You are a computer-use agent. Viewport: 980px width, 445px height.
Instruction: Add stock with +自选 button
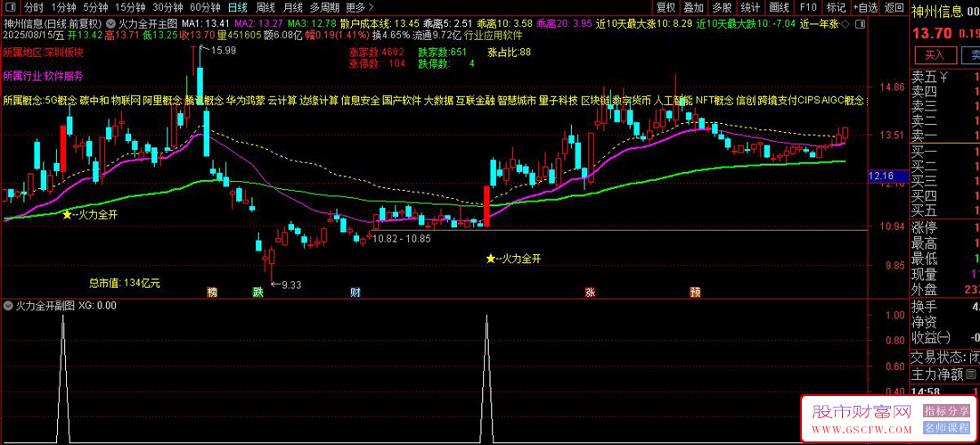tap(864, 7)
